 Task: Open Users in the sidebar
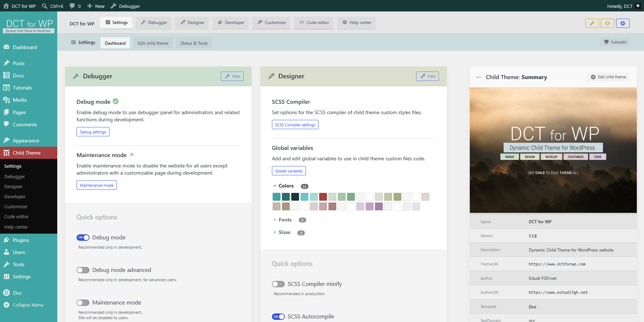click(x=29, y=252)
